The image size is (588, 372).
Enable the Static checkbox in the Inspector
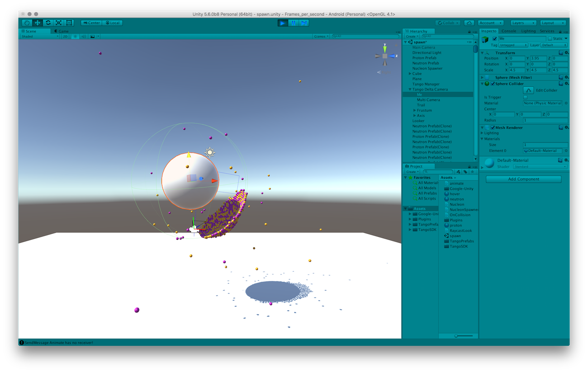550,38
